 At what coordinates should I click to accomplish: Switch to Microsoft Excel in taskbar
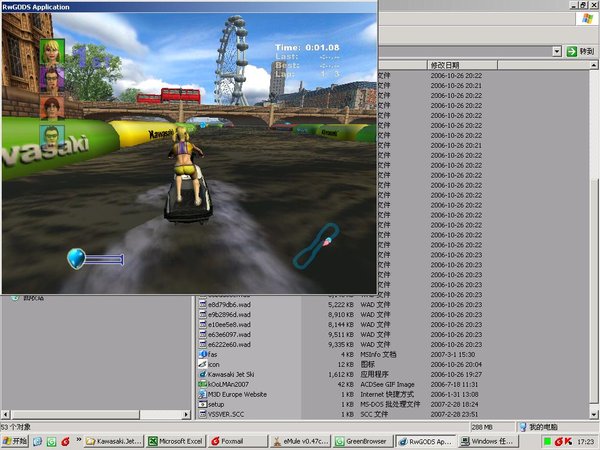click(x=178, y=440)
